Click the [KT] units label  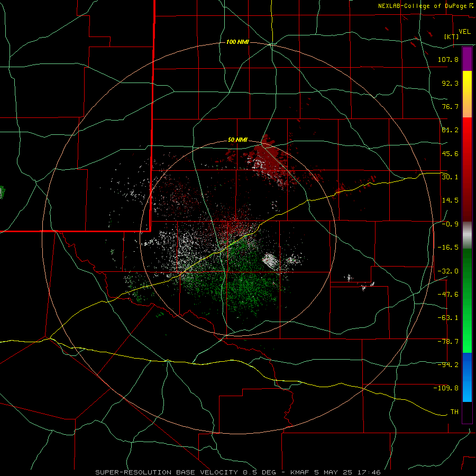[x=452, y=36]
